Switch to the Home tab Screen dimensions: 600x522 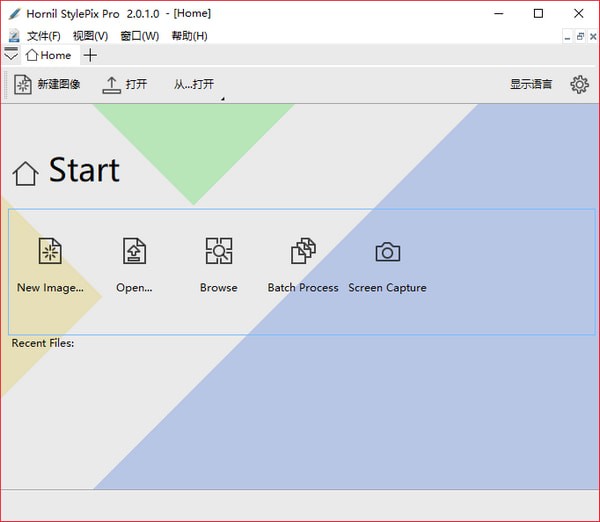pos(49,55)
